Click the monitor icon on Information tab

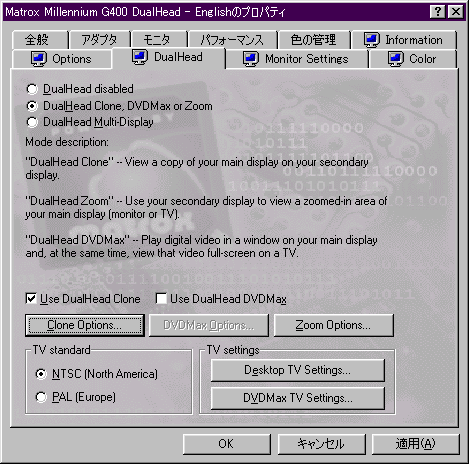click(x=372, y=40)
